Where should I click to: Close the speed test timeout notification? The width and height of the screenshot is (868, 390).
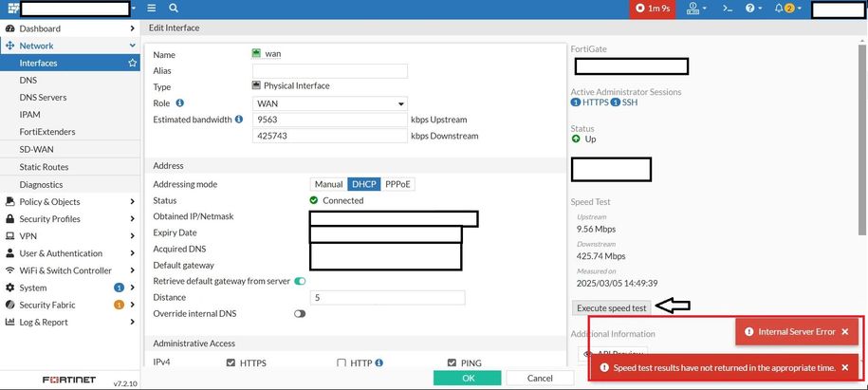(844, 367)
